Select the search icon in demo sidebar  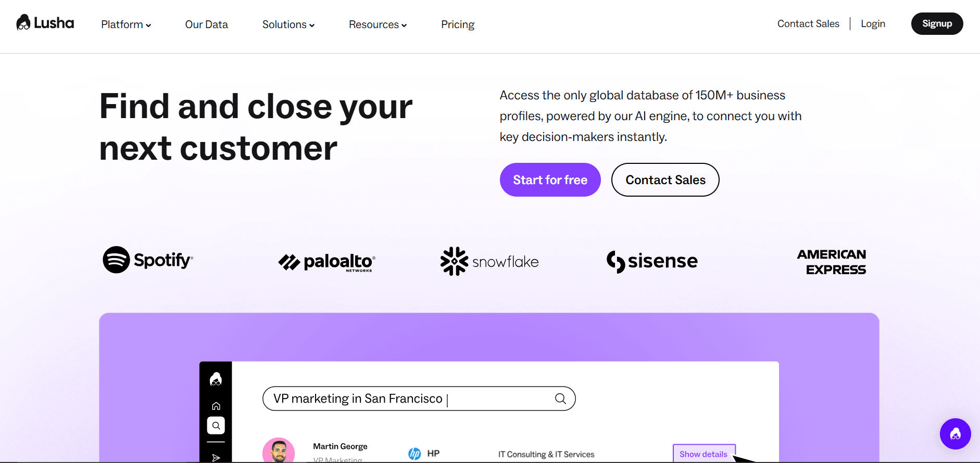216,426
